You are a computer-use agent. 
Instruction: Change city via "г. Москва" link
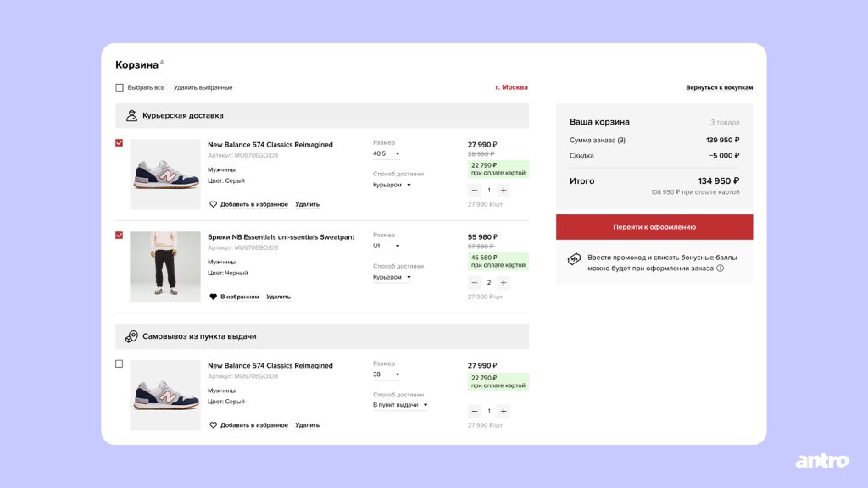coord(511,87)
